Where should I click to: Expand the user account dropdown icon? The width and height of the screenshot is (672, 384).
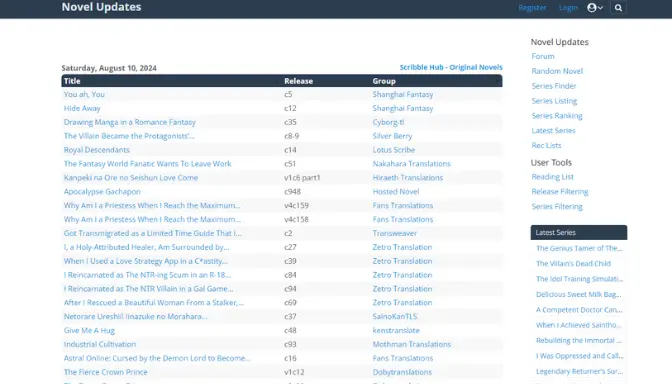coord(595,7)
